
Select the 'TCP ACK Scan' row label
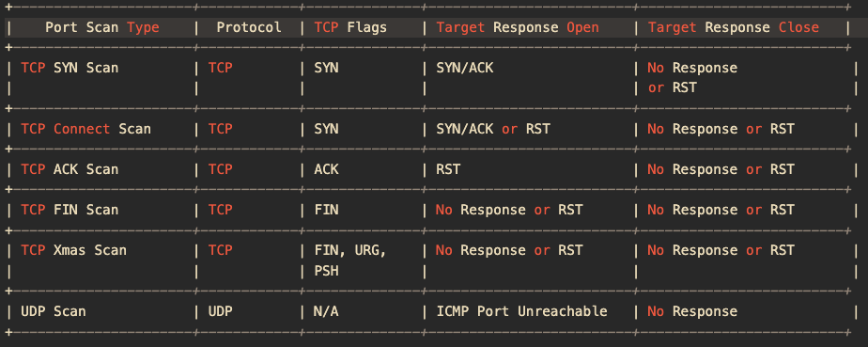coord(70,169)
